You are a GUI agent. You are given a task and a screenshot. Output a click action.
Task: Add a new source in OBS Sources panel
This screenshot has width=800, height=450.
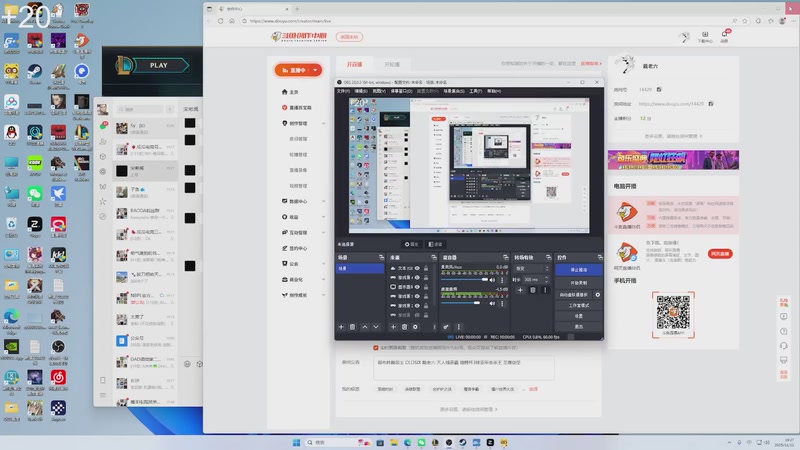click(393, 327)
